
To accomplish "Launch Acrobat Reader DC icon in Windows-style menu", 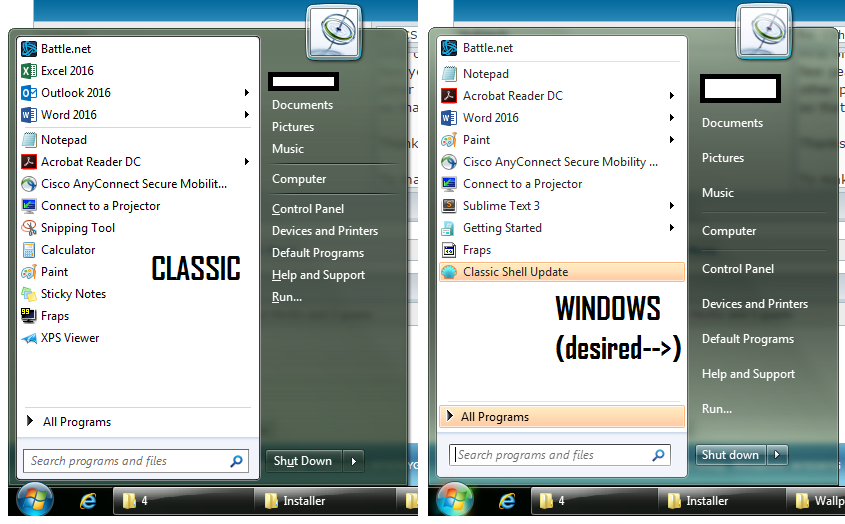I will (x=449, y=96).
